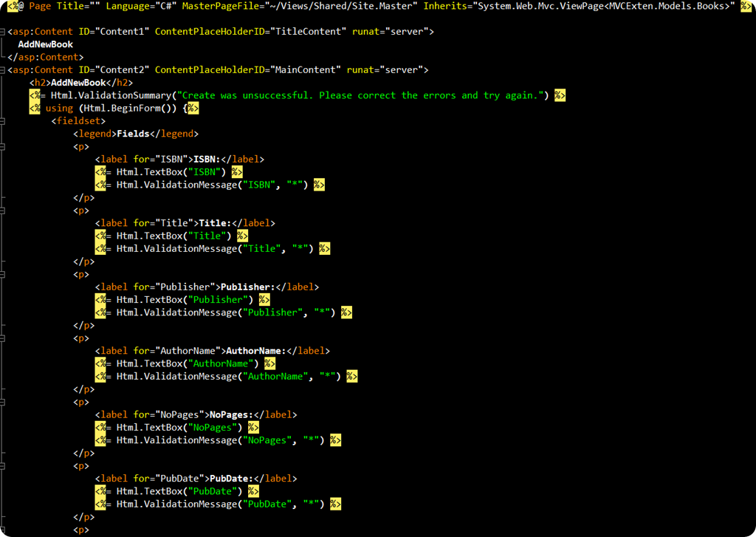Collapse the paragraph block containing the Title label
Image resolution: width=756 pixels, height=537 pixels.
(2, 211)
